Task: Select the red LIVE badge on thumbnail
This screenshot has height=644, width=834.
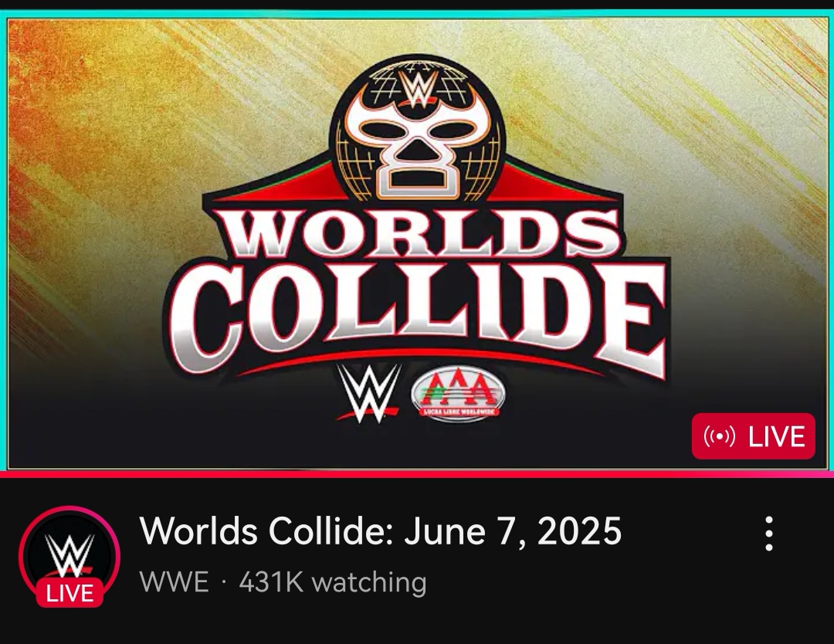Action: (753, 436)
